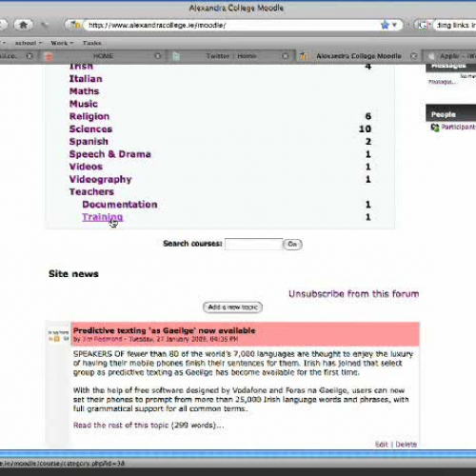Click the Sciences course count 10

click(365, 129)
